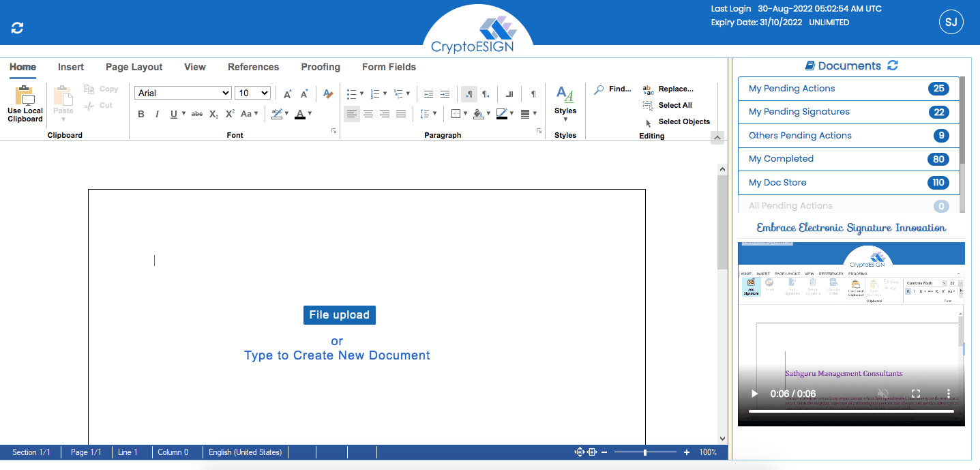The height and width of the screenshot is (470, 980).
Task: Refresh the Documents panel list
Action: coord(893,66)
